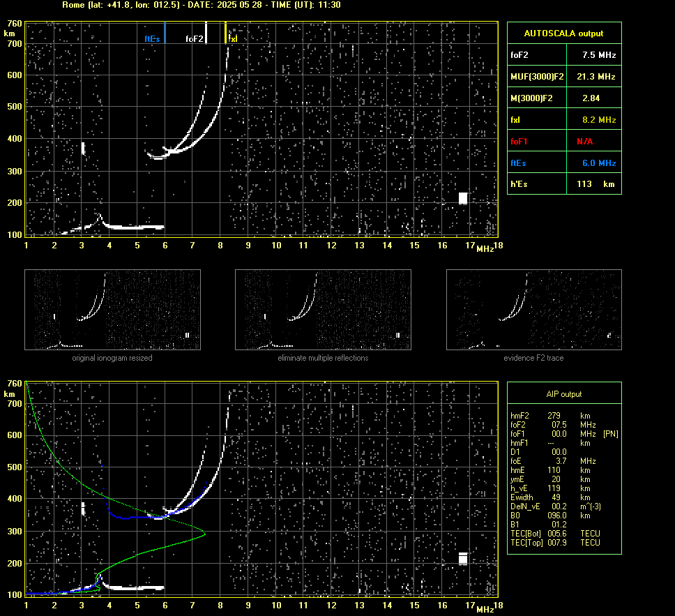Image resolution: width=675 pixels, height=616 pixels.
Task: Select the foF2 value 7.5 MHz
Action: click(599, 55)
